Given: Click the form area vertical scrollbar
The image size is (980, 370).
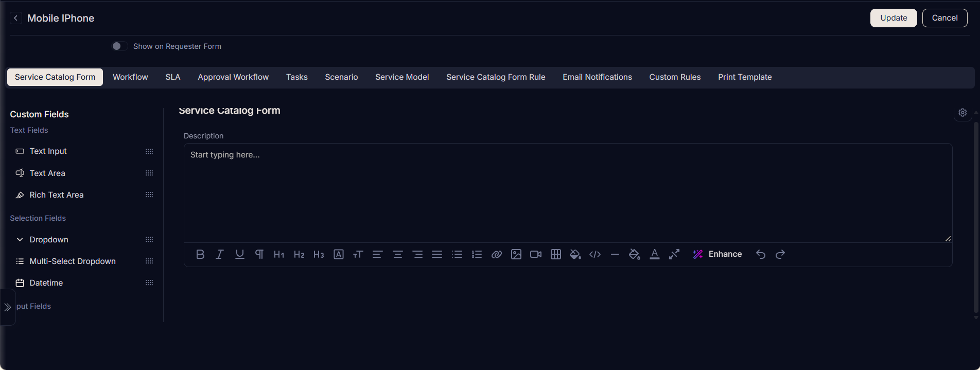Looking at the screenshot, I should click(x=976, y=216).
